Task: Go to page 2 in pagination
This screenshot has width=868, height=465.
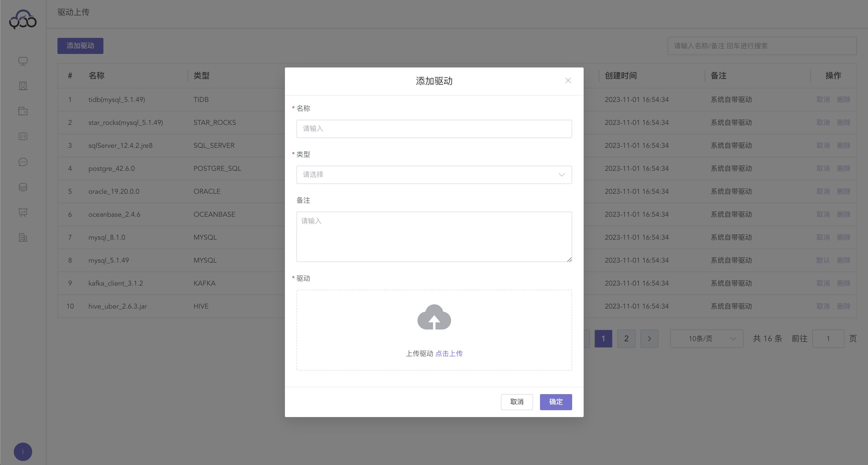Action: 626,338
